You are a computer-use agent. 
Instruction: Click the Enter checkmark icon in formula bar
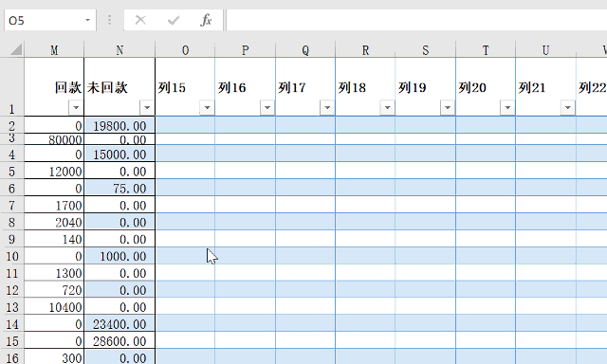coord(173,20)
